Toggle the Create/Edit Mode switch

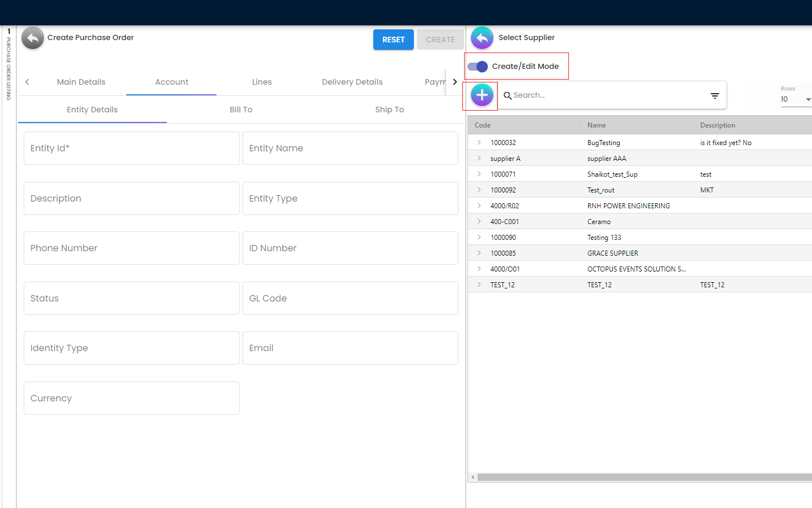[x=478, y=67]
